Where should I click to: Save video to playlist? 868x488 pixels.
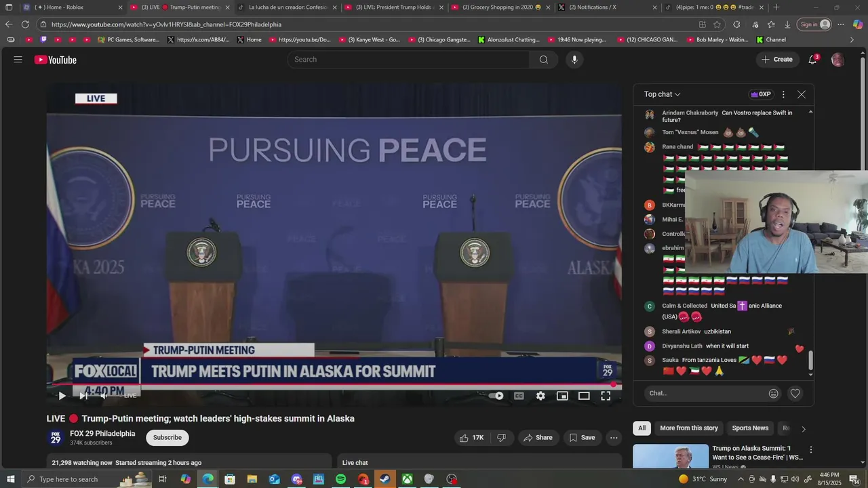point(582,438)
